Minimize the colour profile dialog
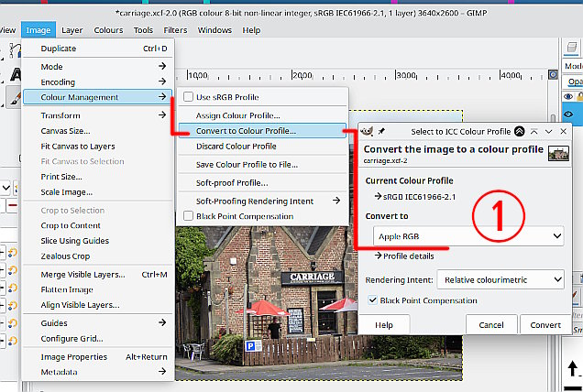This screenshot has height=392, width=583. point(548,131)
